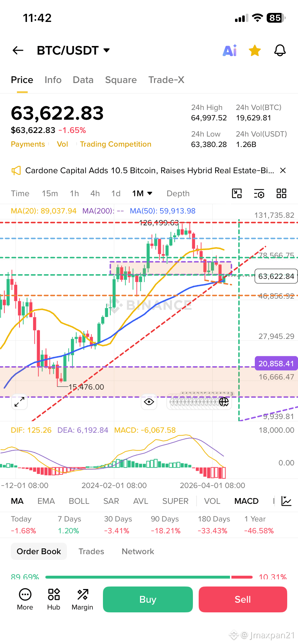Screen dimensions: 298x644
Task: Enable the SAR indicator
Action: click(x=111, y=501)
